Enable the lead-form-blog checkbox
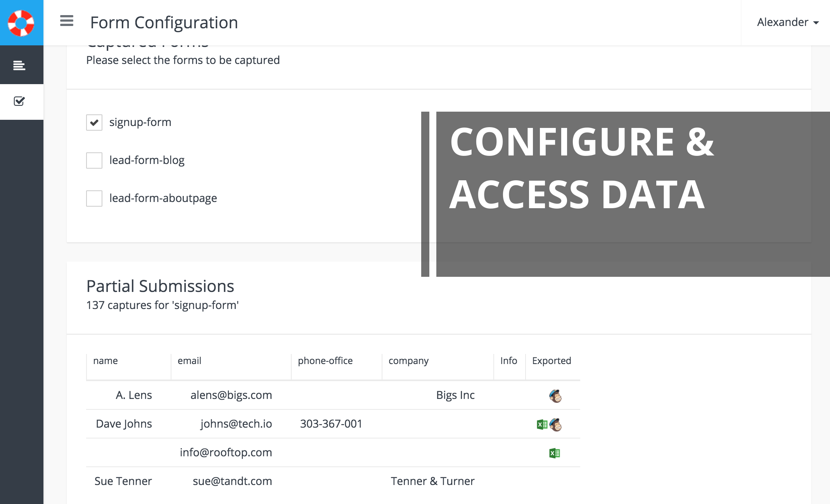Image resolution: width=830 pixels, height=504 pixels. (94, 161)
